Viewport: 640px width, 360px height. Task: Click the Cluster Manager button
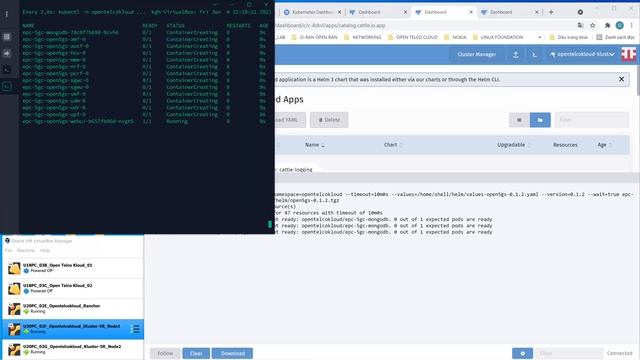(476, 54)
